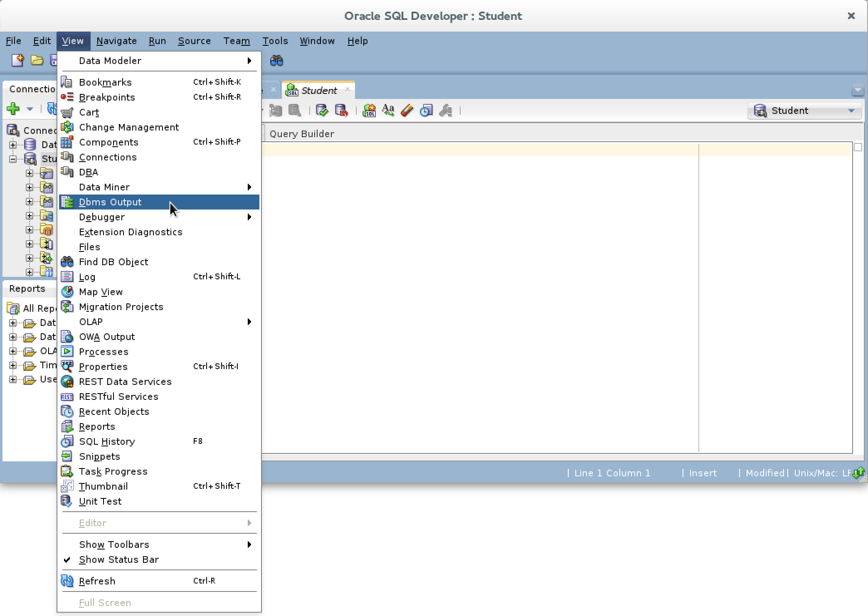Expand the Debugger submenu arrow
Viewport: 868px width, 616px height.
tap(250, 217)
